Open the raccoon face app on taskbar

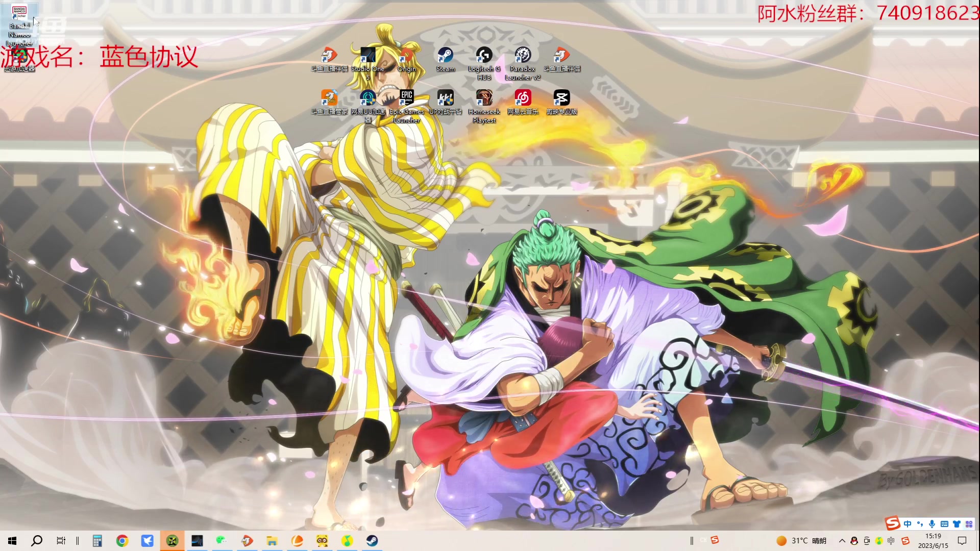click(x=322, y=541)
